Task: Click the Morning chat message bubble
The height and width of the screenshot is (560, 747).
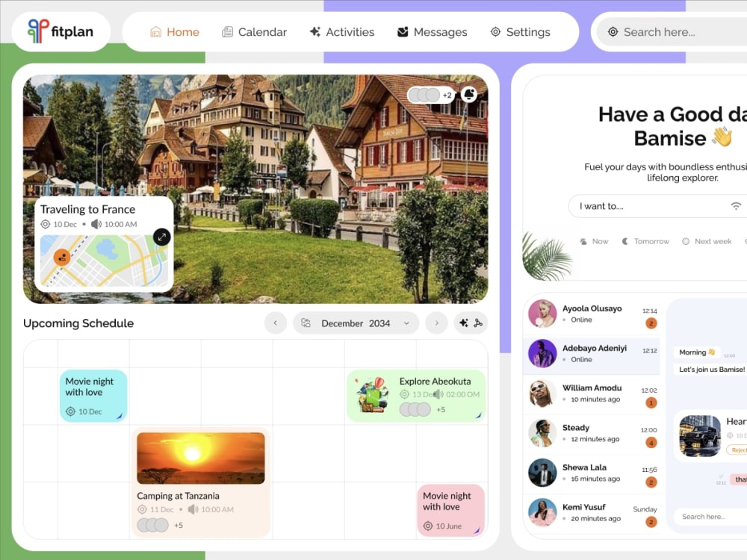Action: click(x=697, y=352)
